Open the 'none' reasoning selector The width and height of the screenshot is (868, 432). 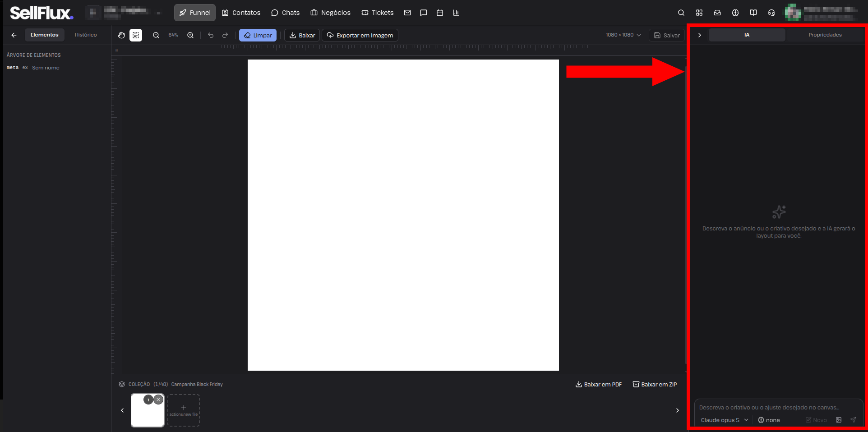point(769,420)
